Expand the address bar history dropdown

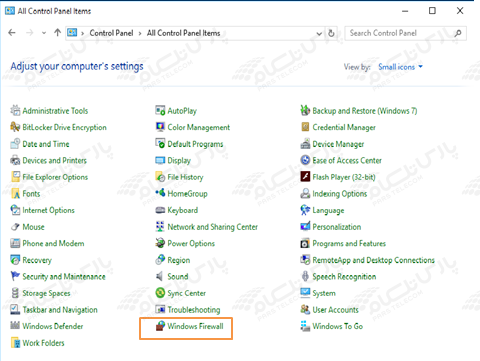[x=319, y=33]
